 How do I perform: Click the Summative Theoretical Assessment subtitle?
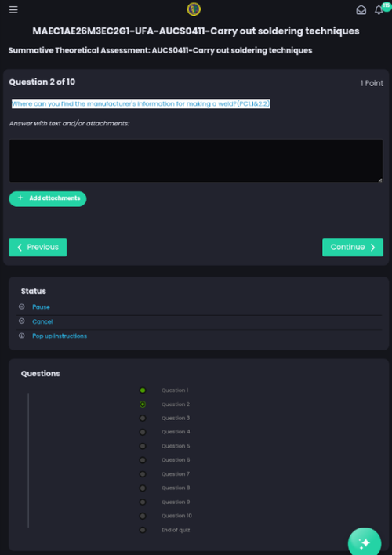tap(161, 51)
